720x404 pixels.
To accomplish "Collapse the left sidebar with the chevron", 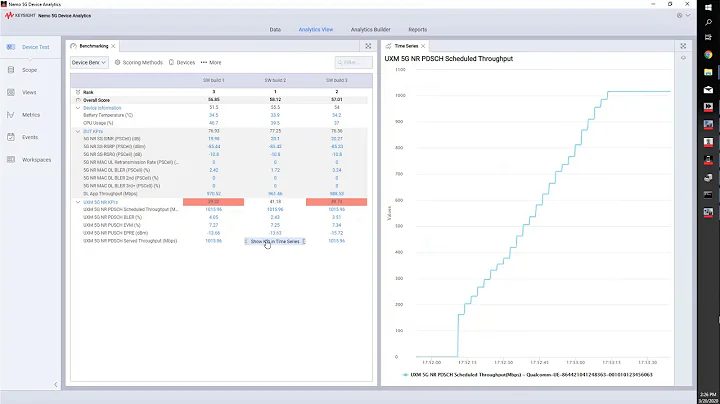I will [x=56, y=385].
